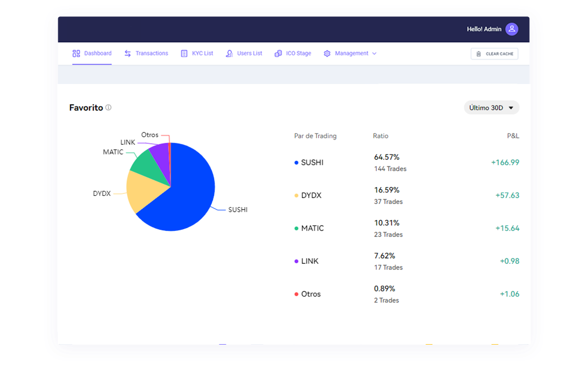Click the green MATIC legend dot
The image size is (588, 374).
pyautogui.click(x=297, y=229)
